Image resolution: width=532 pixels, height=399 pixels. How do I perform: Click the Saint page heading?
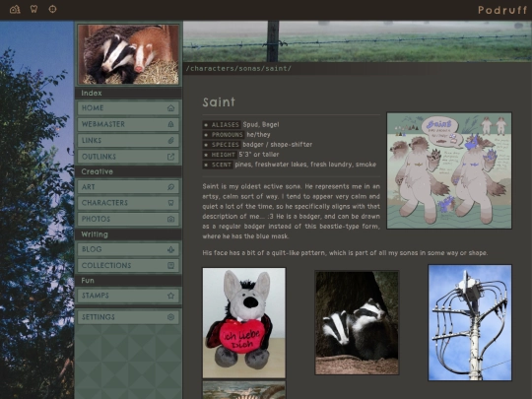[x=219, y=102]
